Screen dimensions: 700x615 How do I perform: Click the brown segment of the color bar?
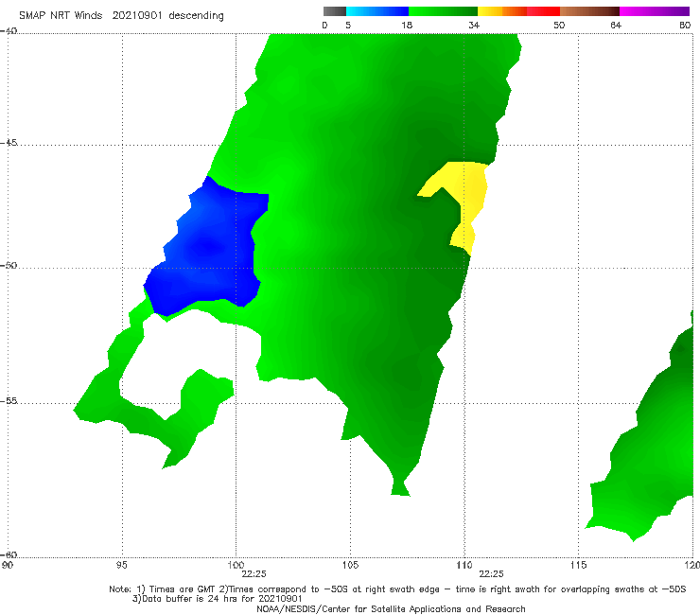pos(589,11)
